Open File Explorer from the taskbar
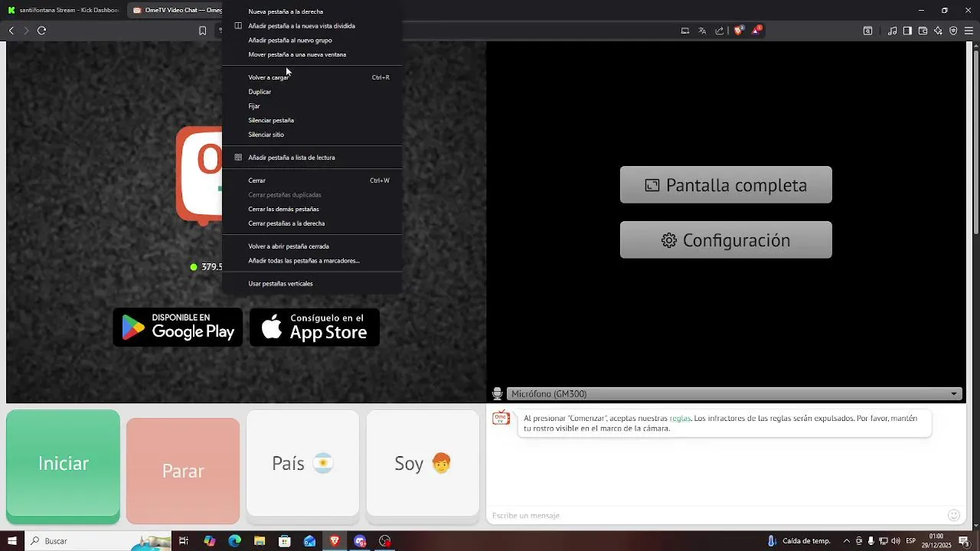 (260, 541)
